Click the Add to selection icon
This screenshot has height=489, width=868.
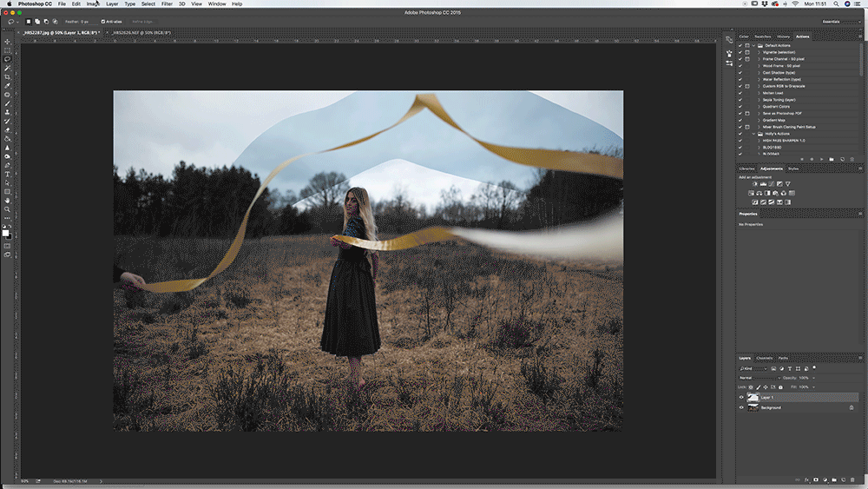[x=37, y=22]
